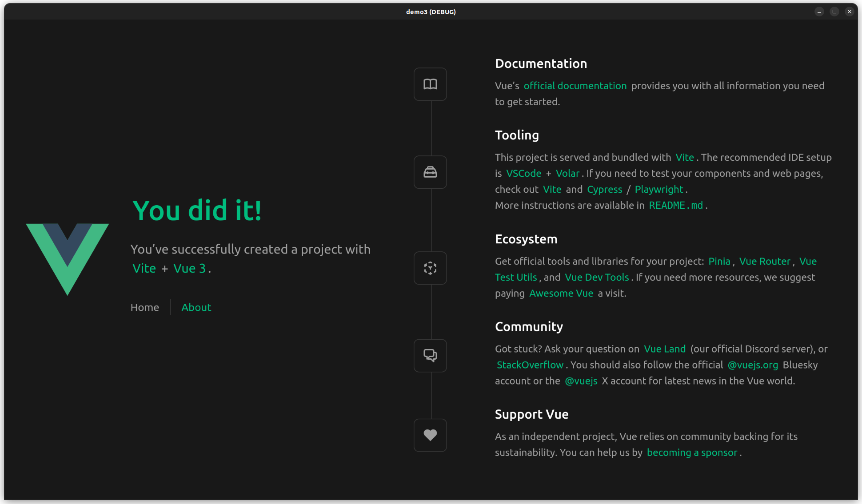Click the Tooling heading
The image size is (862, 504).
click(517, 135)
